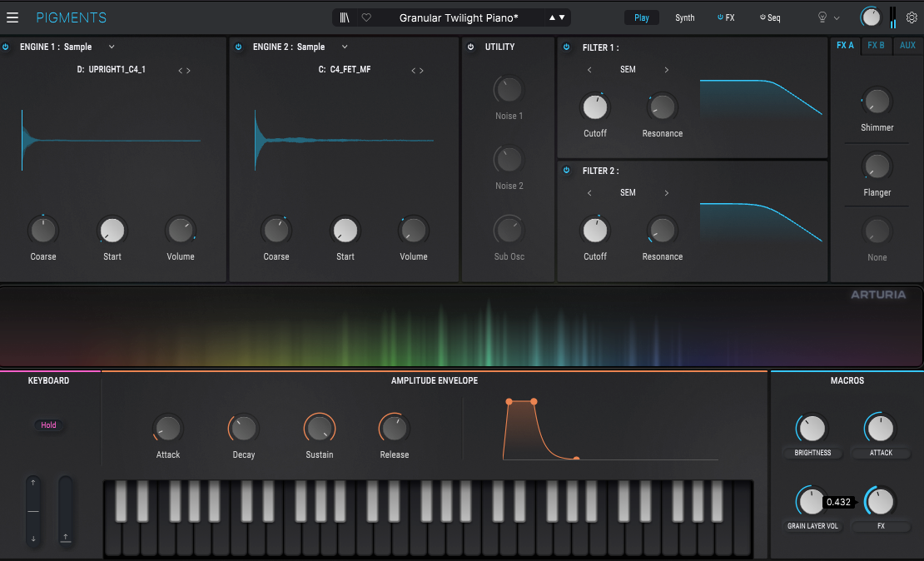Open the Seq view
This screenshot has height=561, width=924.
pos(770,17)
